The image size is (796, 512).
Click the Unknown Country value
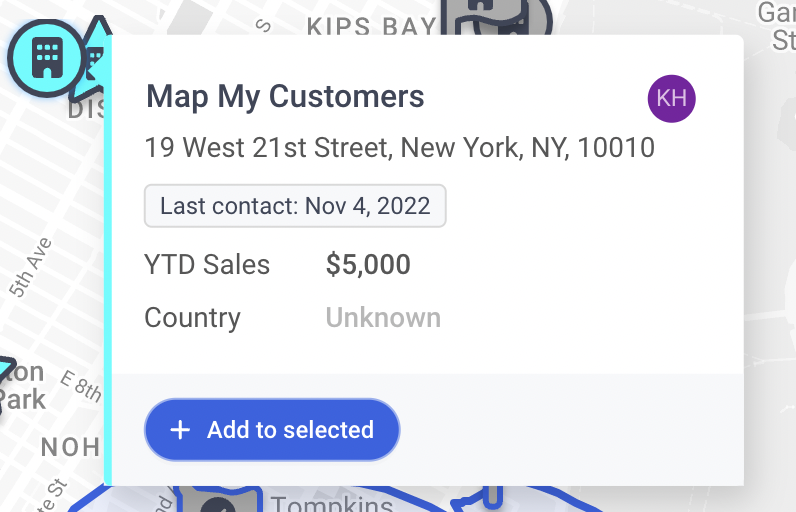(x=383, y=318)
